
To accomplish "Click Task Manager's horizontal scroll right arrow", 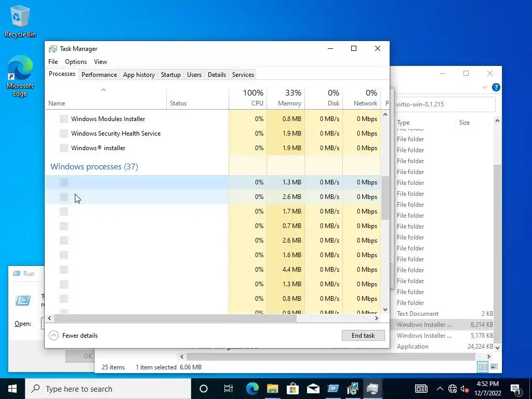I will pyautogui.click(x=376, y=318).
